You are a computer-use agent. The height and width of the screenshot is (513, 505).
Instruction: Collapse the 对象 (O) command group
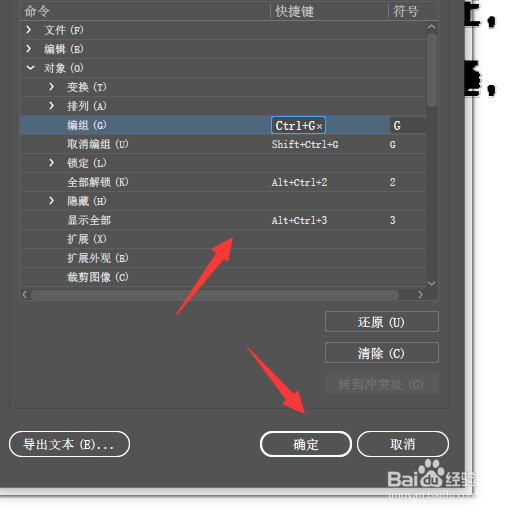tap(30, 68)
